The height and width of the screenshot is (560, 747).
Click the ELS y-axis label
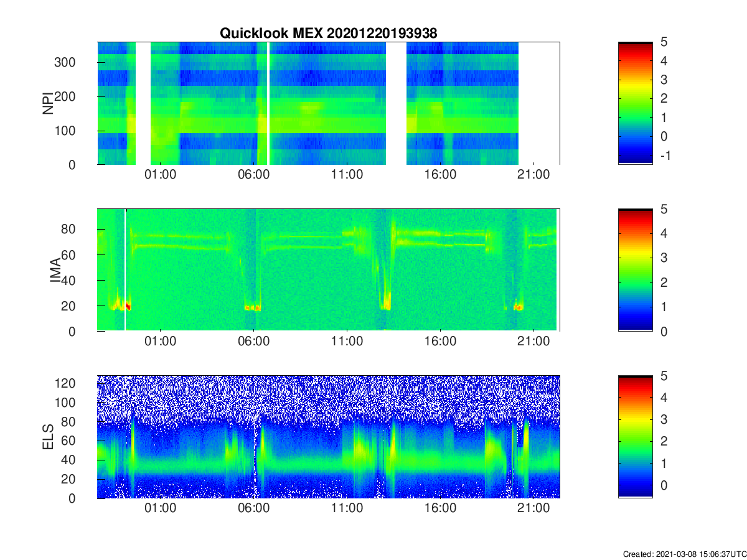tap(47, 437)
